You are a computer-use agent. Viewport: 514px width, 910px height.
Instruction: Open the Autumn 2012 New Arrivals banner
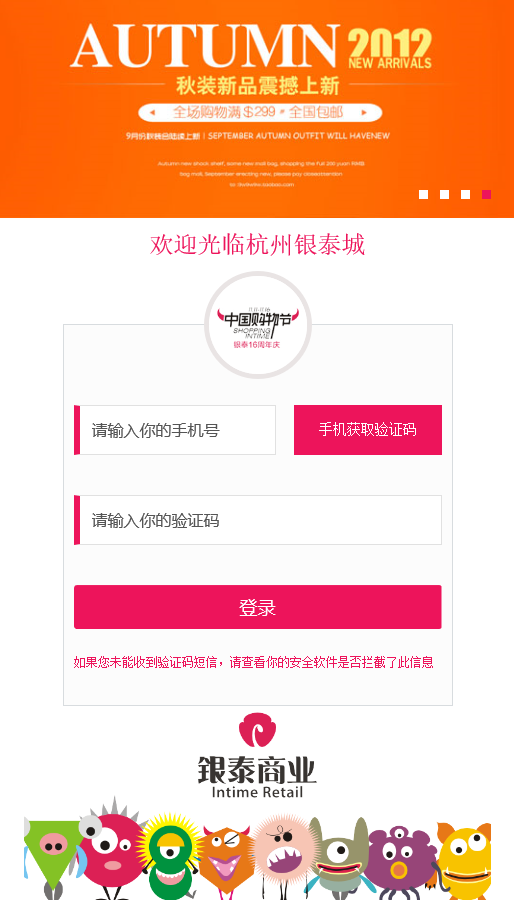(257, 109)
